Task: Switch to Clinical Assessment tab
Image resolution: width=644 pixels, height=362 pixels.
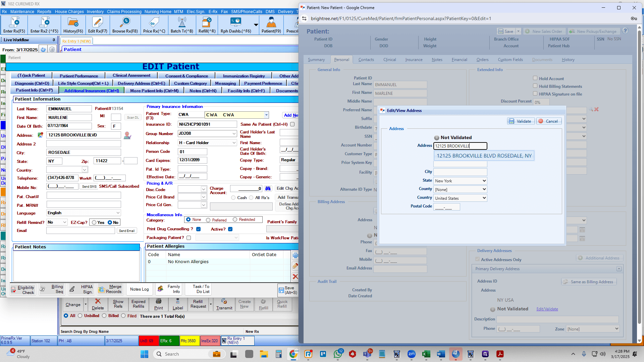Action: click(x=131, y=76)
